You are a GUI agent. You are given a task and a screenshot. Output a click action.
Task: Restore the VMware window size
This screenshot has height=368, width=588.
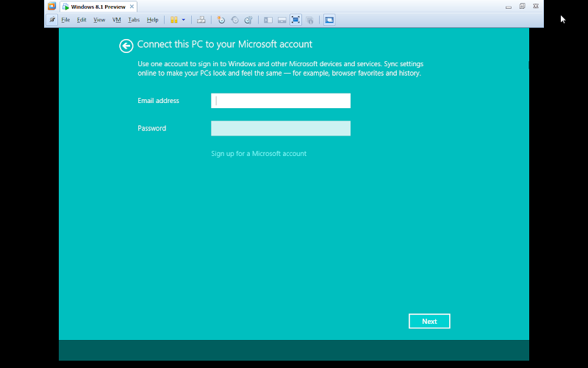pyautogui.click(x=522, y=6)
